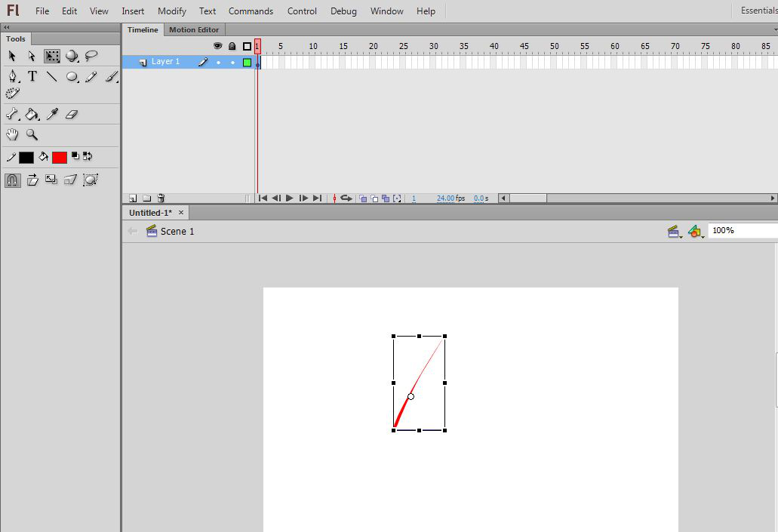The height and width of the screenshot is (532, 778).
Task: Open the File menu
Action: click(x=42, y=11)
